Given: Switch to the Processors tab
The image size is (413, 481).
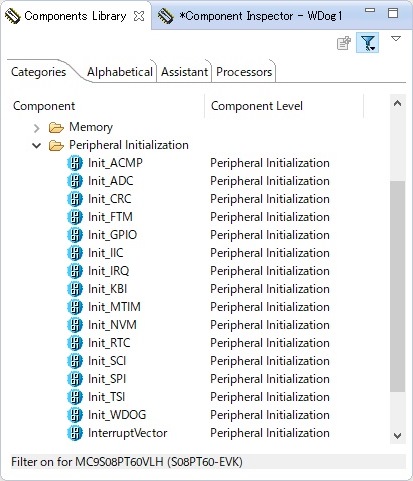Looking at the screenshot, I should tap(244, 72).
